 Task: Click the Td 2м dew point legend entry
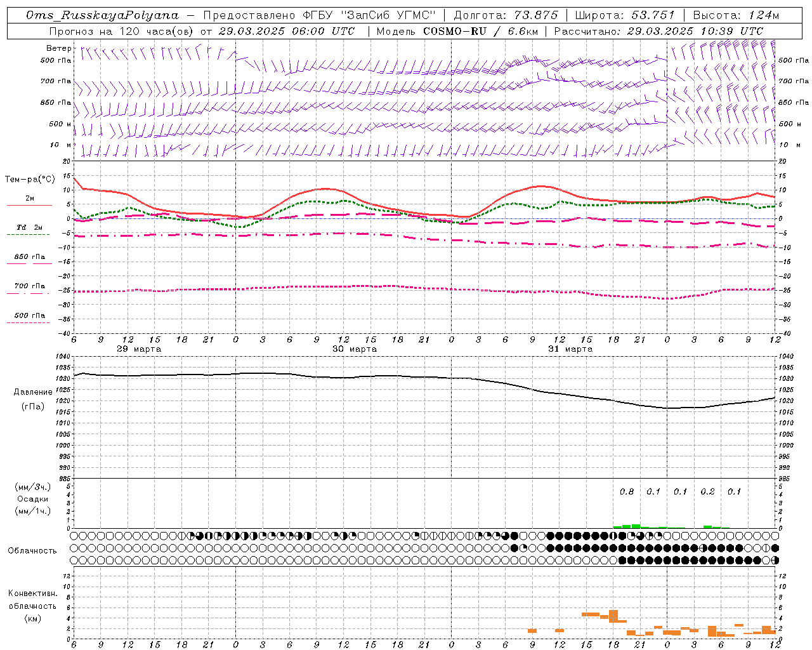(30, 227)
